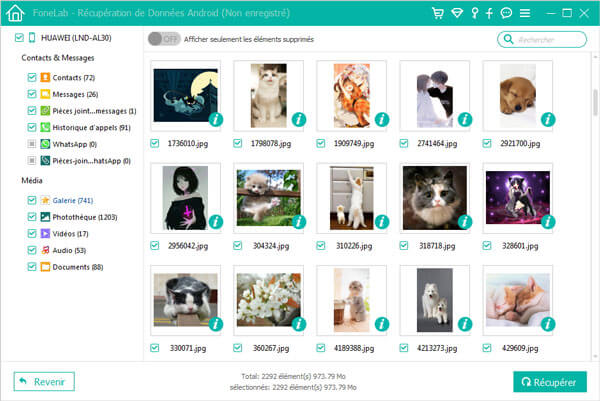The height and width of the screenshot is (401, 600).
Task: Show info for 2956042.jpg
Action: tap(216, 222)
